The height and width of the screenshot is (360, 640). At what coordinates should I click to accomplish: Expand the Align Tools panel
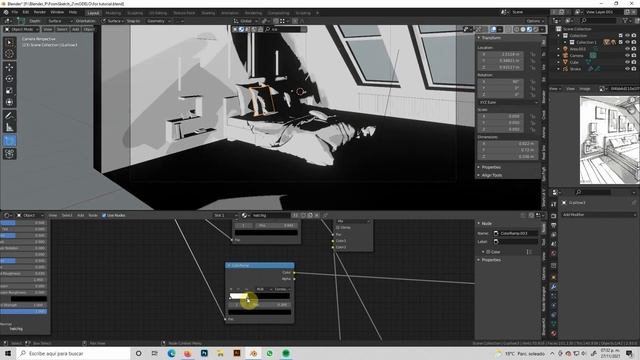[x=491, y=175]
